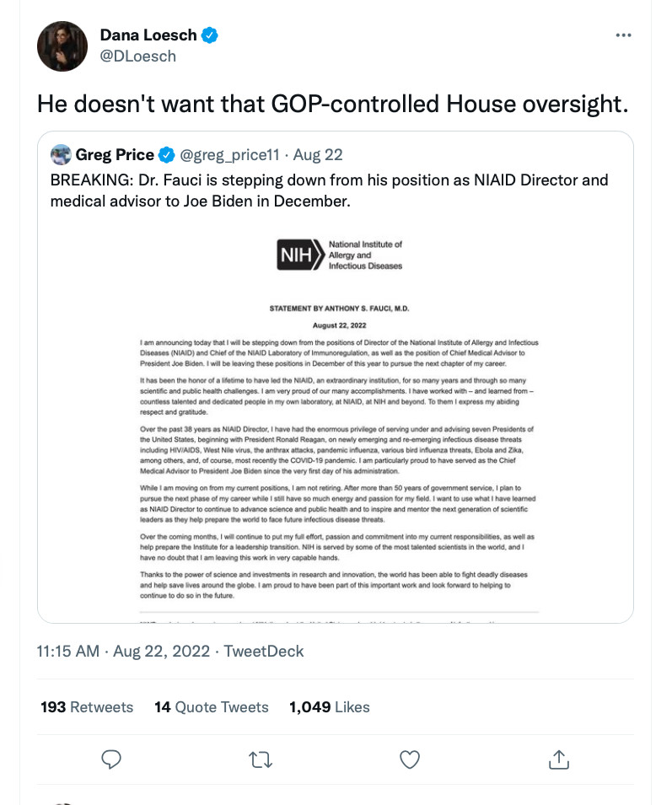Click the TweetDeck source label
Screen dimensions: 672x805
click(263, 652)
